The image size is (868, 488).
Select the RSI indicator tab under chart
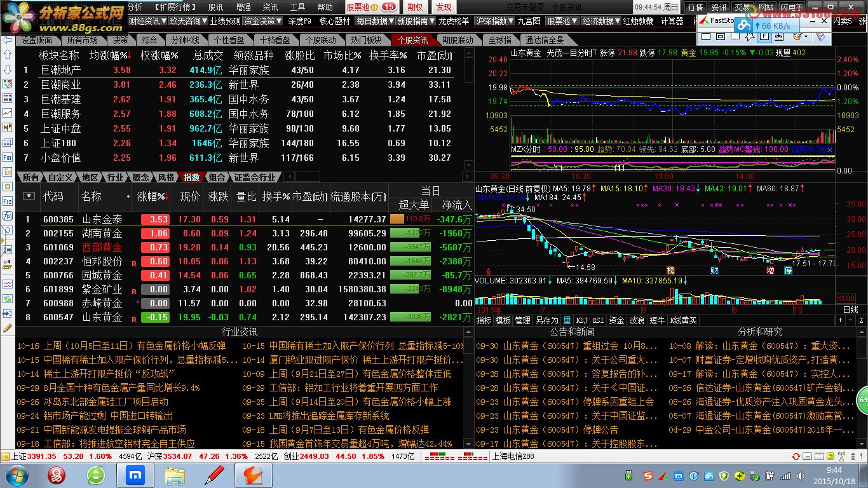(x=598, y=321)
